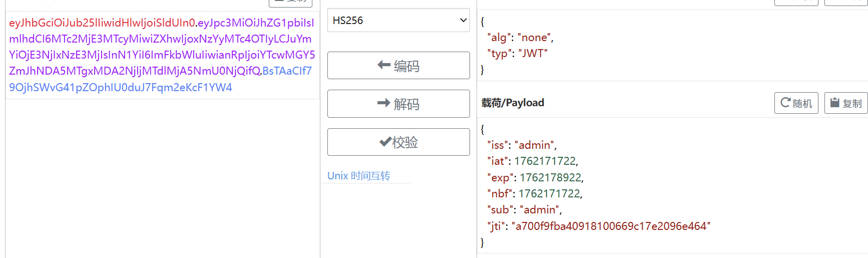Click the right arrow icon on 解码
The image size is (868, 258).
(x=384, y=103)
